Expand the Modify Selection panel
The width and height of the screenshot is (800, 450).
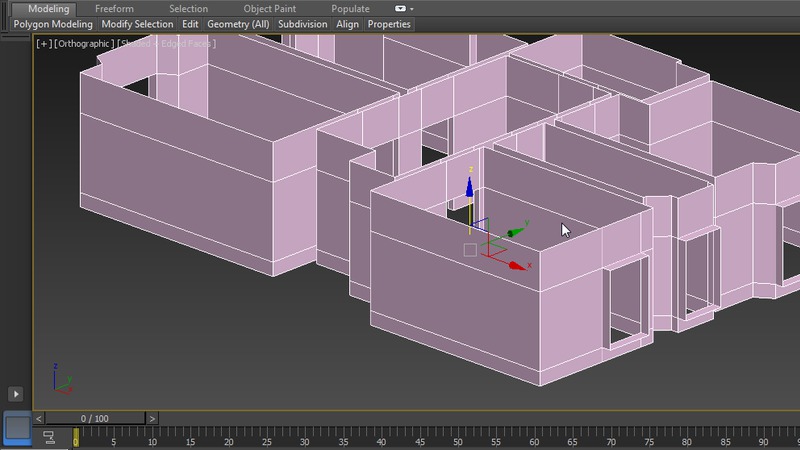point(138,24)
